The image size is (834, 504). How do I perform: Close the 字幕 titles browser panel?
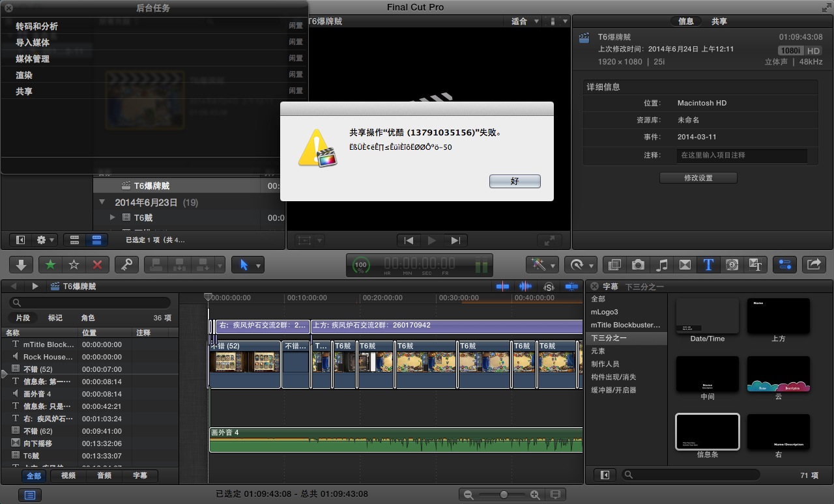point(594,287)
